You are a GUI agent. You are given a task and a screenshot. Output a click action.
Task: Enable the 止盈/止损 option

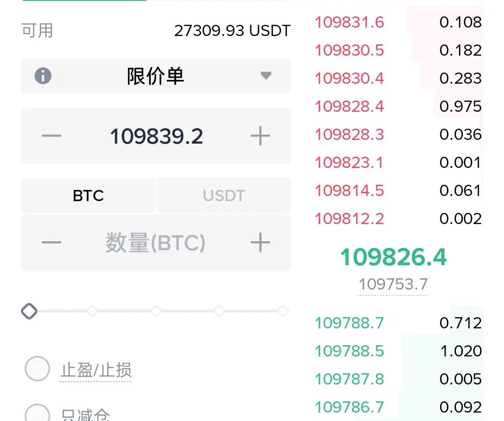click(x=37, y=369)
